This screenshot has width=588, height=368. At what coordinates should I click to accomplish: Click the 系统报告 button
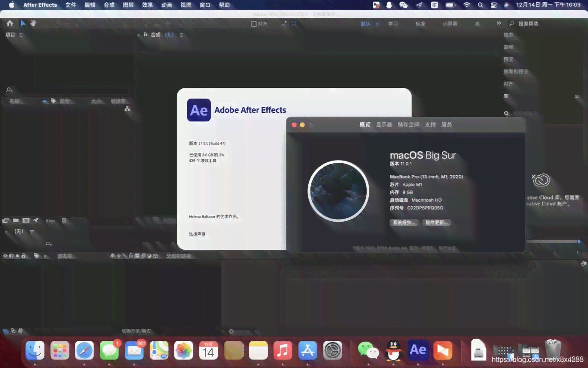pos(404,223)
